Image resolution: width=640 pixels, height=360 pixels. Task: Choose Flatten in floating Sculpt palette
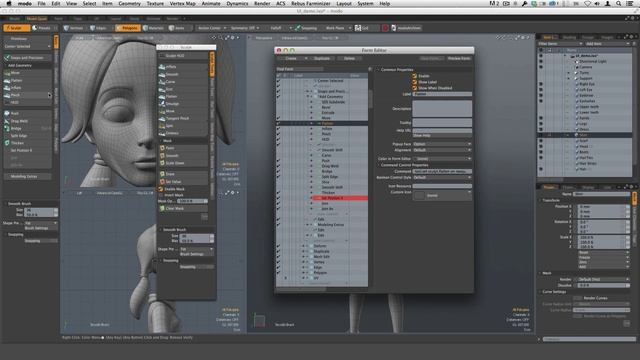pos(183,96)
